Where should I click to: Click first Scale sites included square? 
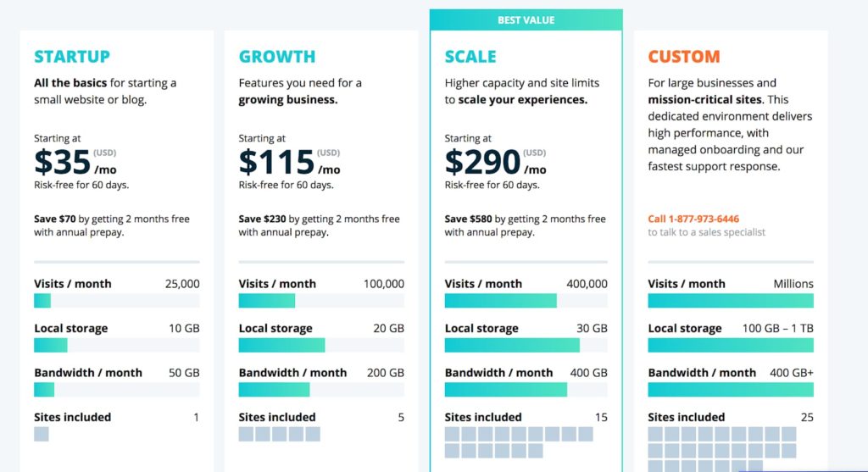pos(452,434)
